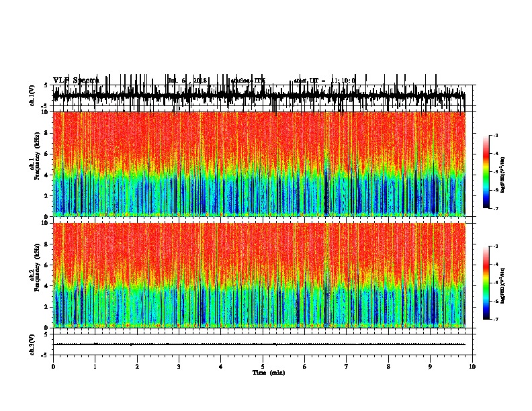
Task: Click the "station=ITK" header label
Action: pyautogui.click(x=248, y=81)
